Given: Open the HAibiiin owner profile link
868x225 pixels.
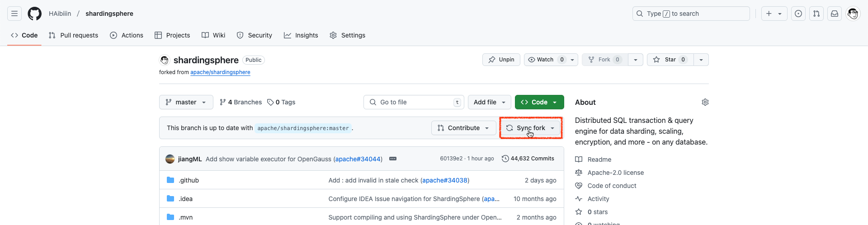Looking at the screenshot, I should (x=60, y=14).
